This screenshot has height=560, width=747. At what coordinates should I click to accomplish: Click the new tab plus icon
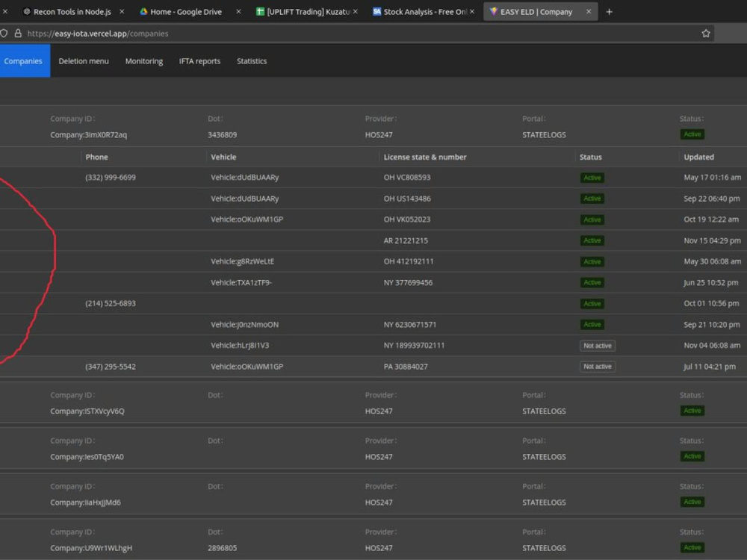click(609, 11)
